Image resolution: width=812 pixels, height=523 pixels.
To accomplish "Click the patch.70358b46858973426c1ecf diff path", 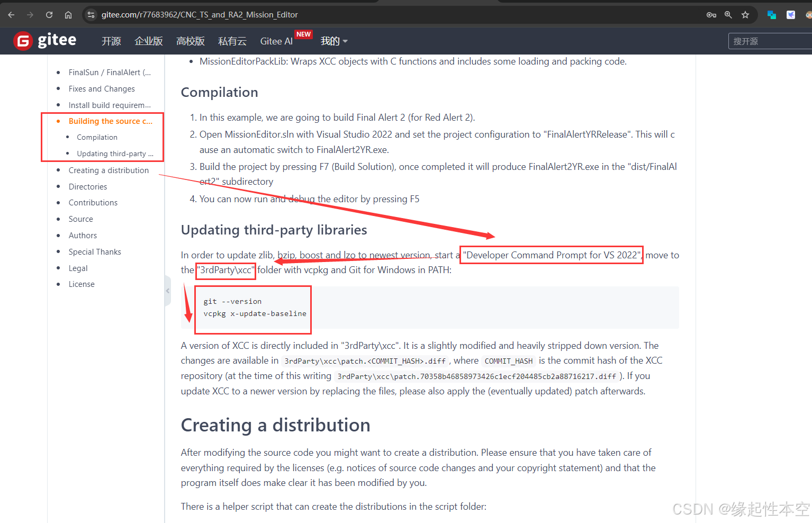I will click(476, 376).
